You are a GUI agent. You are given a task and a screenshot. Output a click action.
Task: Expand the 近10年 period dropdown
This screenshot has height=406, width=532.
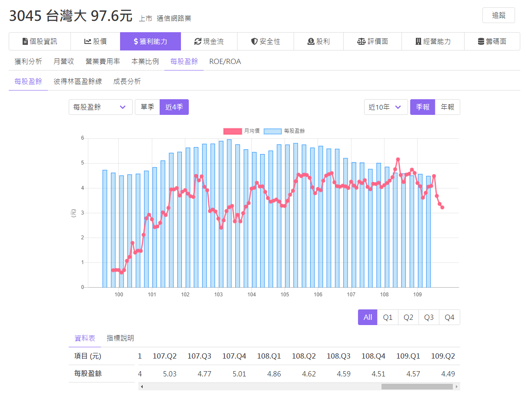click(386, 107)
